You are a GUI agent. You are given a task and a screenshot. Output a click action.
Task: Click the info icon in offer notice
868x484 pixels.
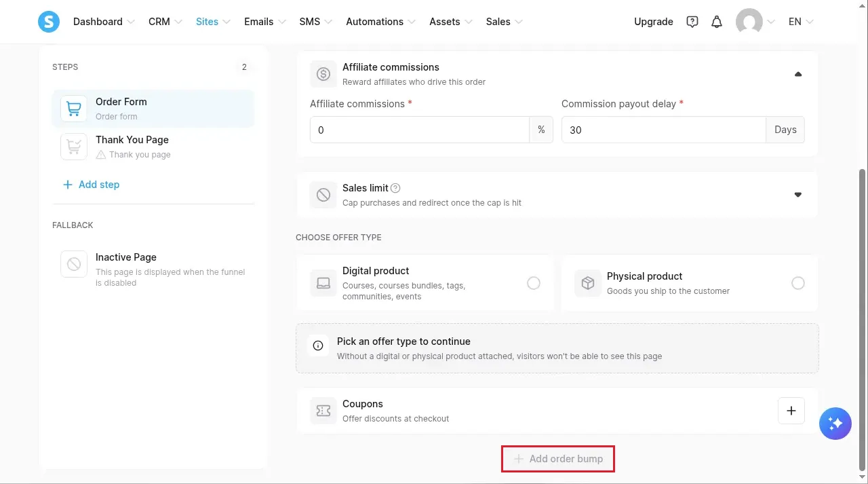(x=317, y=346)
